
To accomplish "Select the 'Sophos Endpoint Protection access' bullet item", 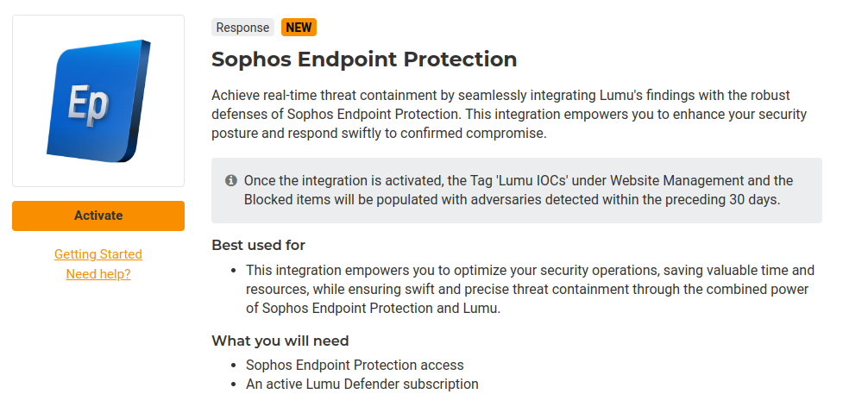I will [x=355, y=365].
